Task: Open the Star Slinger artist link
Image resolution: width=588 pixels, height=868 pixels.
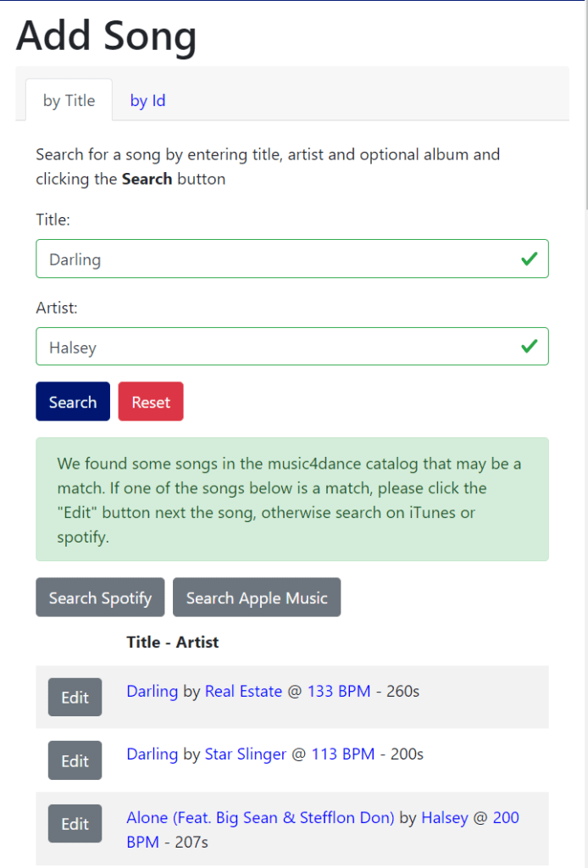Action: 246,754
